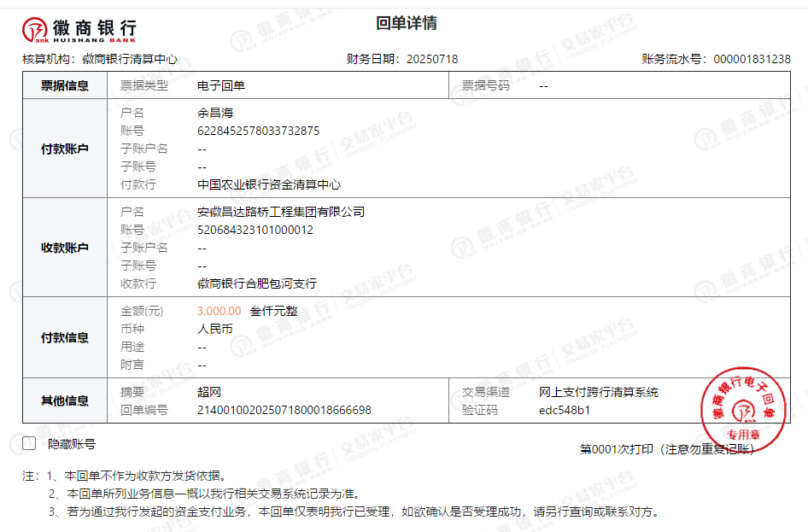808x532 pixels.
Task: Select the 付款账户 section header
Action: coord(65,149)
